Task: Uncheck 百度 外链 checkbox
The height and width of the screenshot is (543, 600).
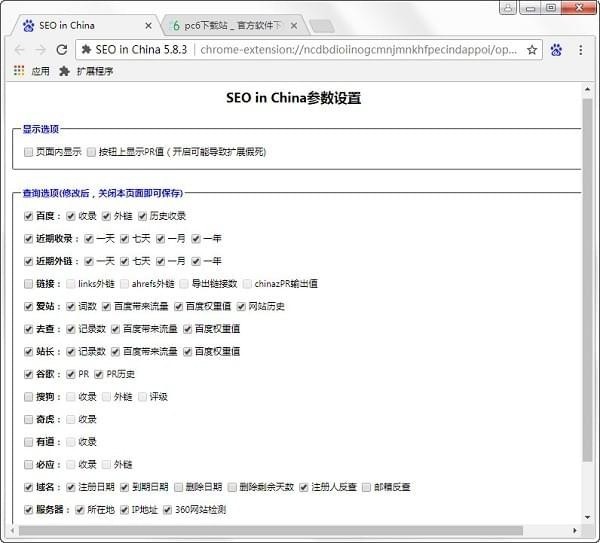Action: tap(106, 216)
